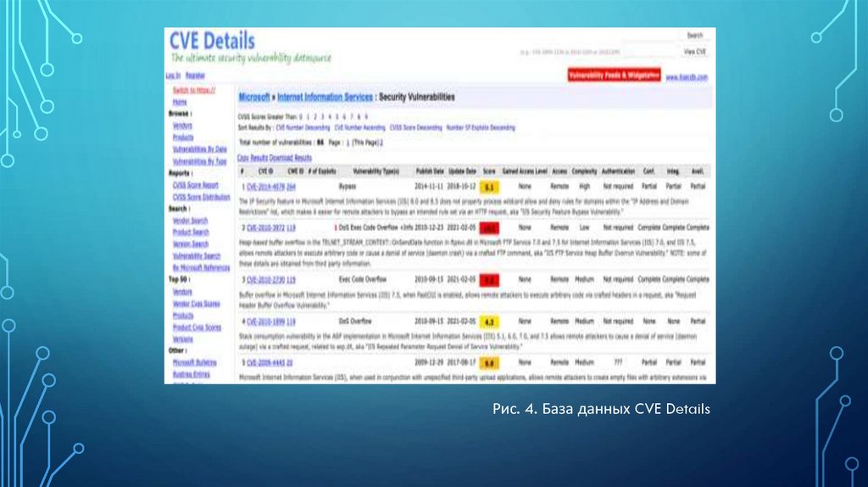
Task: Click the Vulnerability Type(s) column header
Action: [376, 171]
